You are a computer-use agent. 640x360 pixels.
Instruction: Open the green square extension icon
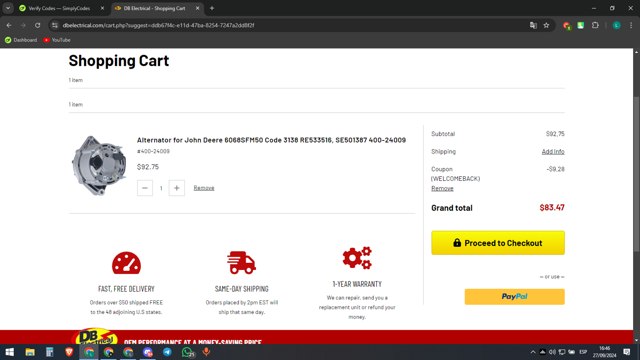(580, 25)
